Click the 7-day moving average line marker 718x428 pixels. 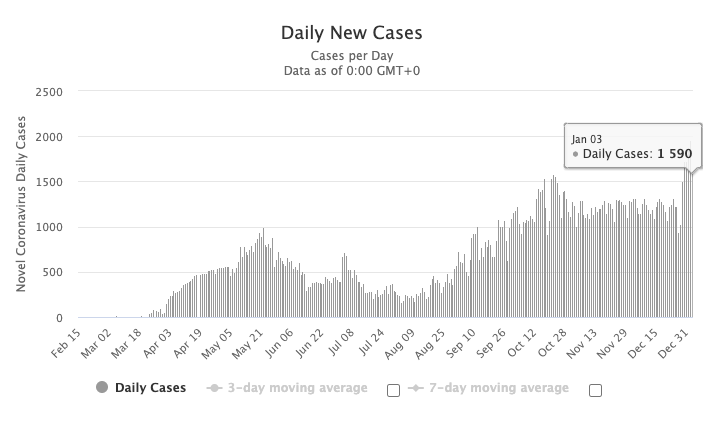pyautogui.click(x=415, y=388)
